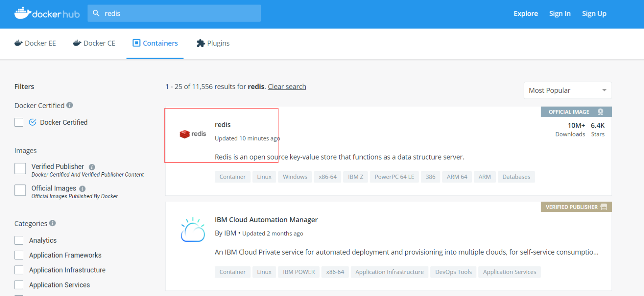644x296 pixels.
Task: Click the Clear search link
Action: [x=287, y=87]
